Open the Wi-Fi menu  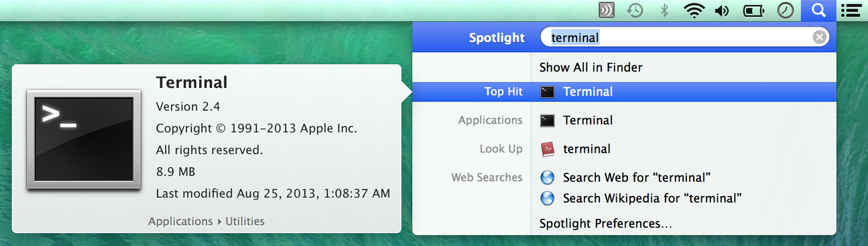(694, 11)
